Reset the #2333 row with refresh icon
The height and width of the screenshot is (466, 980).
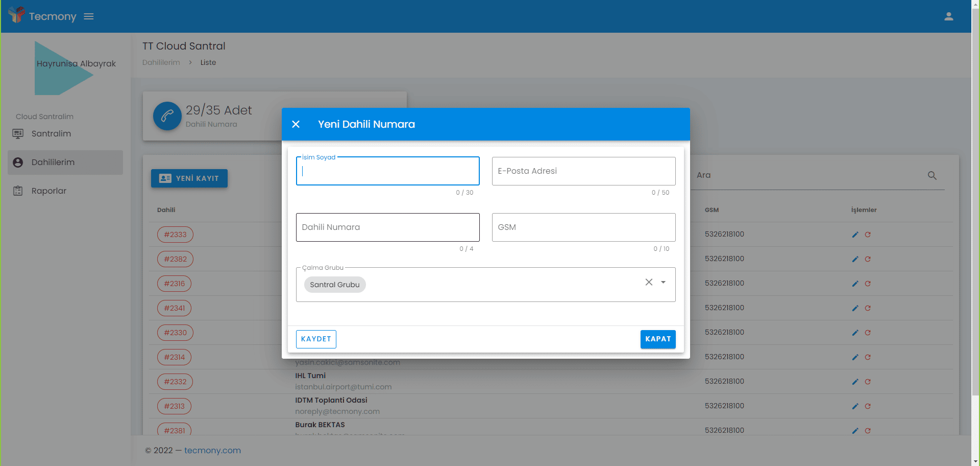click(x=867, y=235)
